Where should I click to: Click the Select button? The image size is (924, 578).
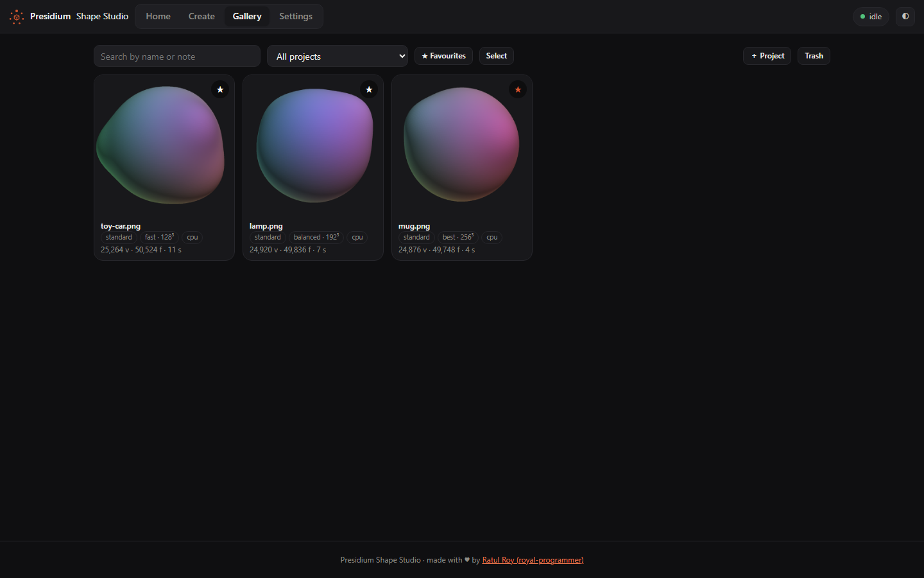point(497,56)
